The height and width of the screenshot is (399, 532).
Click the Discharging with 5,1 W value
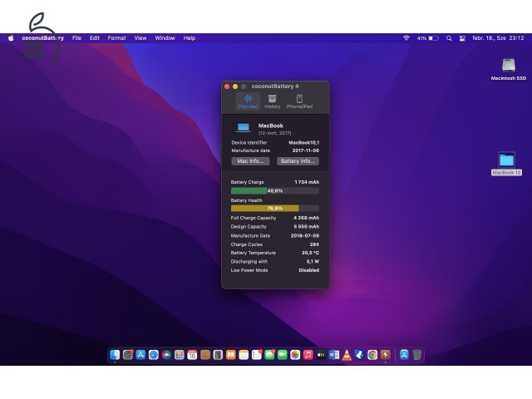[x=313, y=262]
